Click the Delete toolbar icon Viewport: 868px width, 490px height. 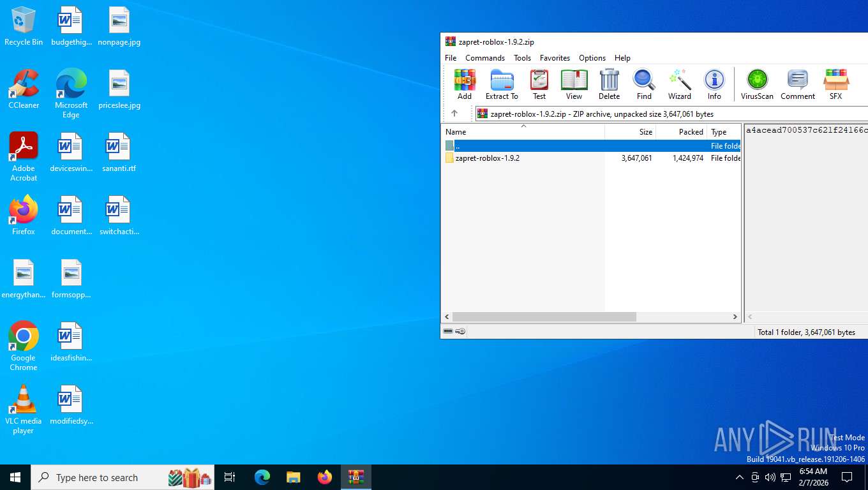click(x=609, y=85)
